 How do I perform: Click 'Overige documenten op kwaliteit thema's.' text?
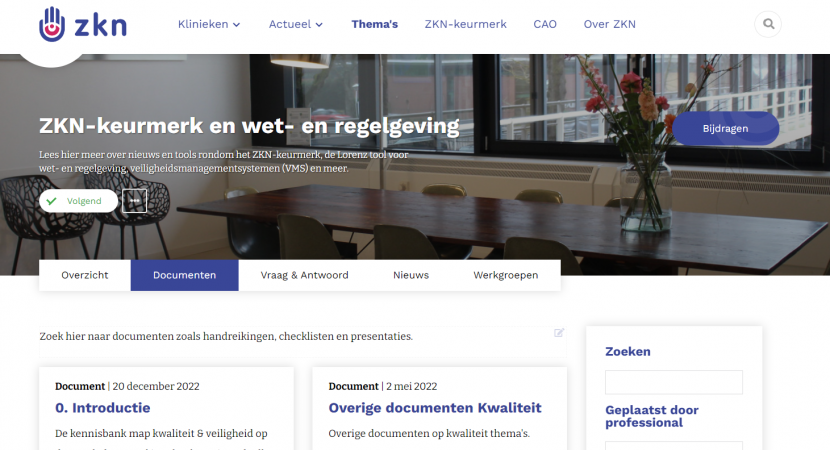pyautogui.click(x=429, y=434)
